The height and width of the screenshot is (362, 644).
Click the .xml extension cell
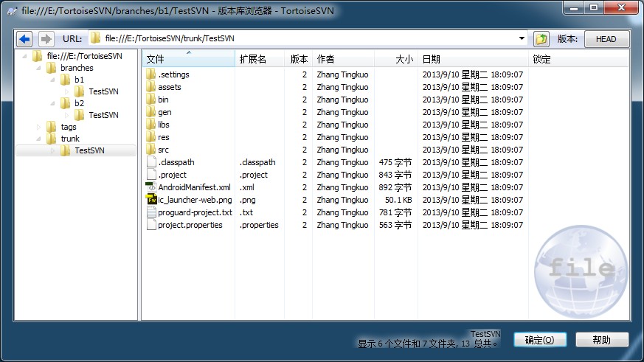coord(247,187)
